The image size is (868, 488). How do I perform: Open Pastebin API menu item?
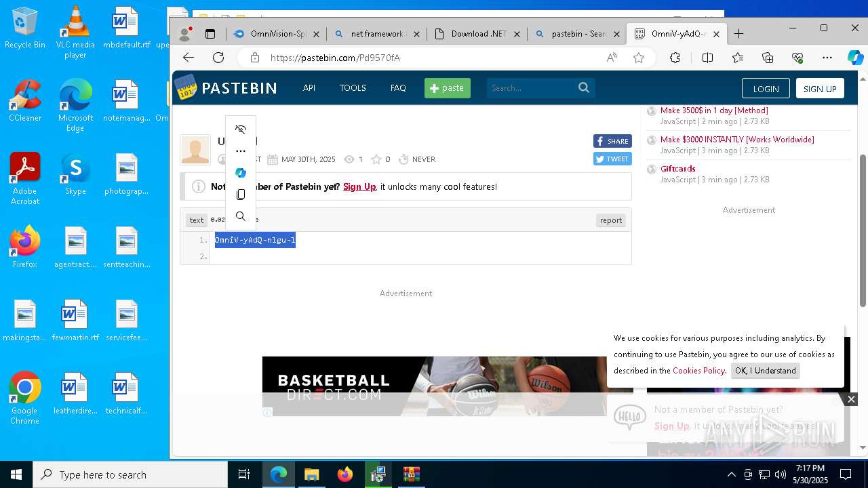point(309,88)
